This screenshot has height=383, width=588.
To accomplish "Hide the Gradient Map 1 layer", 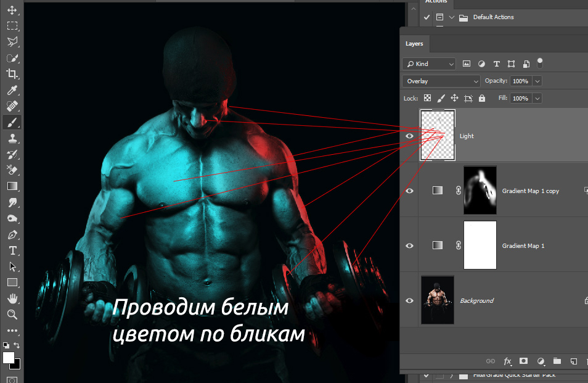I will [x=409, y=245].
